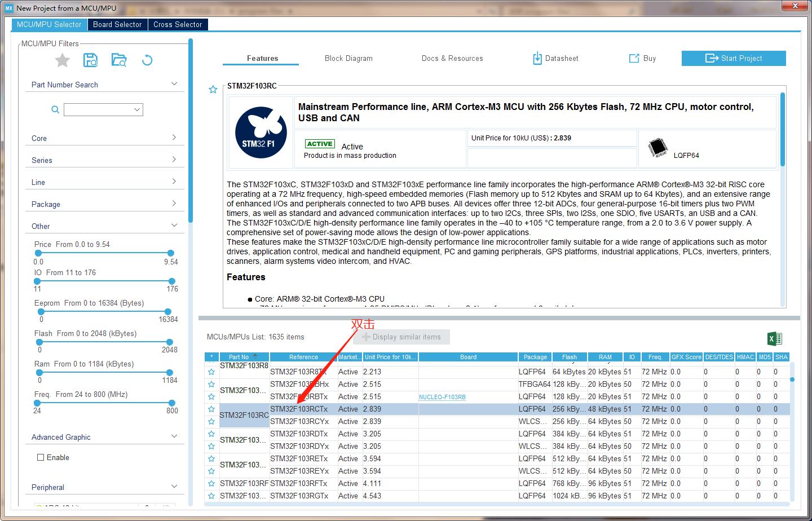Screen dimensions: 812x521
Task: Collapse the Advanced Graphic section
Action: coord(174,436)
